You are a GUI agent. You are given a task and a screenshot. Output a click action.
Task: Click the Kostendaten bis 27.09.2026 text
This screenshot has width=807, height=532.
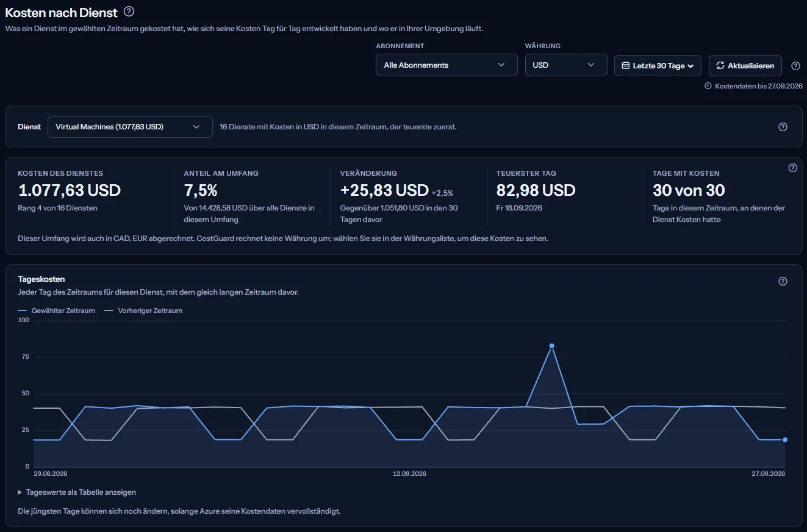pos(759,86)
